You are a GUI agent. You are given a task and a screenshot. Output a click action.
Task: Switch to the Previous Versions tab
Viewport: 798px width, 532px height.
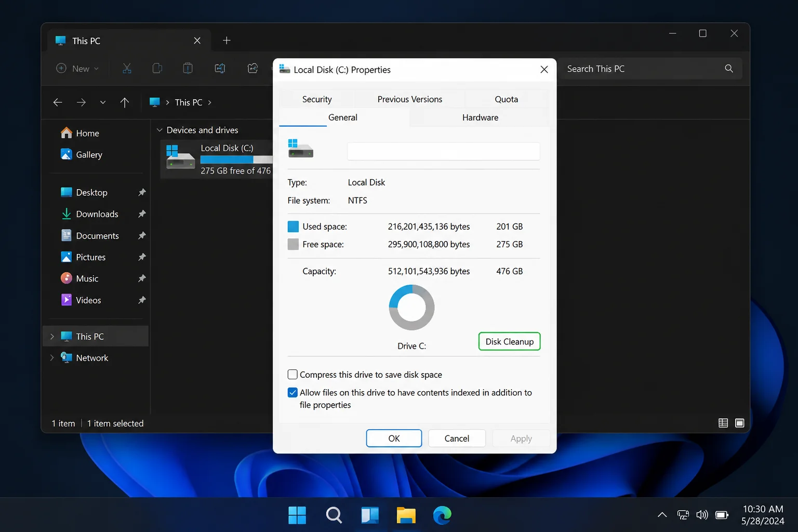410,99
